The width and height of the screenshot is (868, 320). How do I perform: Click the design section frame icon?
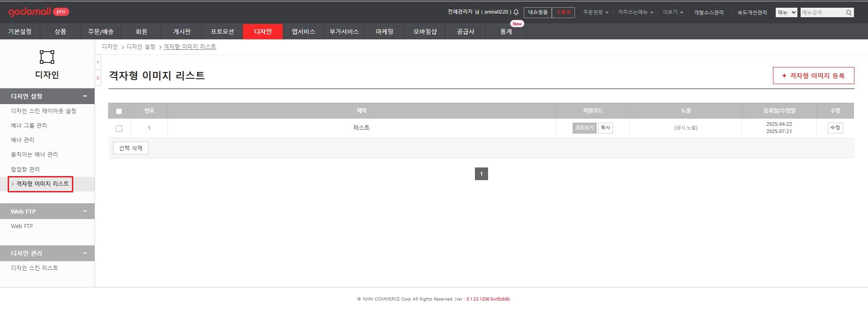tap(47, 57)
